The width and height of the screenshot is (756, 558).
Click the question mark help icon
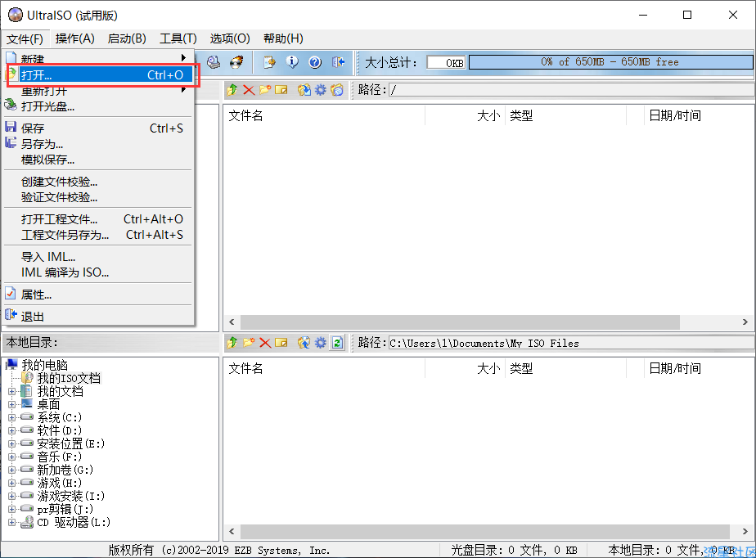pos(315,62)
